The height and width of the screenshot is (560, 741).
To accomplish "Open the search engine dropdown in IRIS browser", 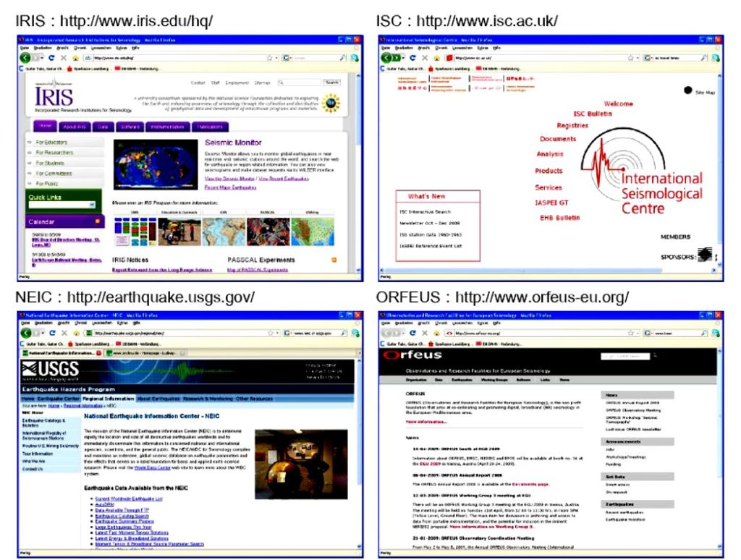I will (x=287, y=58).
